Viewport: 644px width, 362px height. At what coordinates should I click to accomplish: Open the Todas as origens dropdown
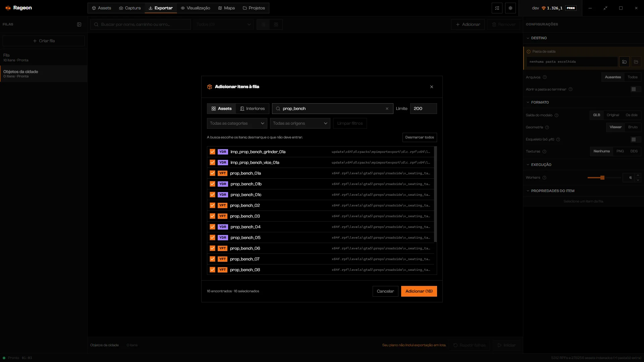tap(300, 123)
